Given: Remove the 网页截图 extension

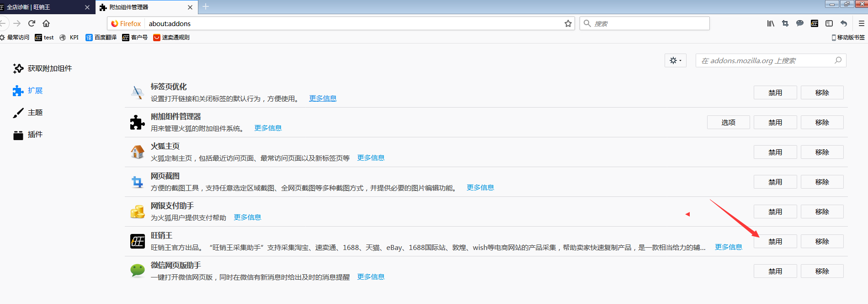Looking at the screenshot, I should coord(822,182).
